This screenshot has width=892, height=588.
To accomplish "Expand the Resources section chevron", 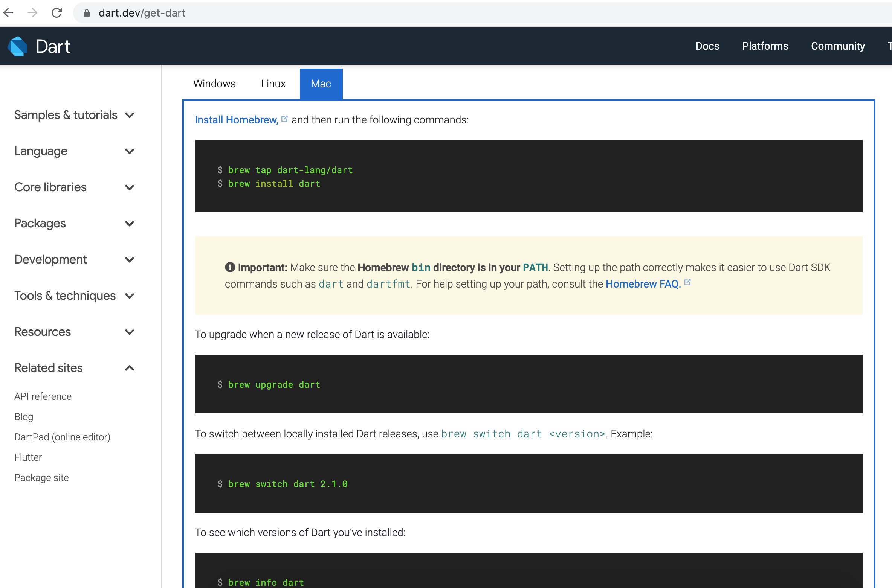I will tap(130, 332).
